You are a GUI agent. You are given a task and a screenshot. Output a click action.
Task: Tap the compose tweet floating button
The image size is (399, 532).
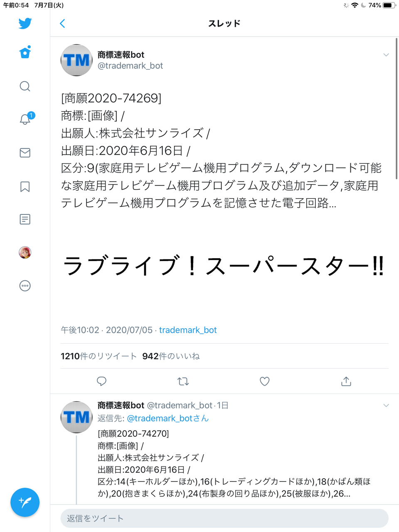[x=25, y=502]
